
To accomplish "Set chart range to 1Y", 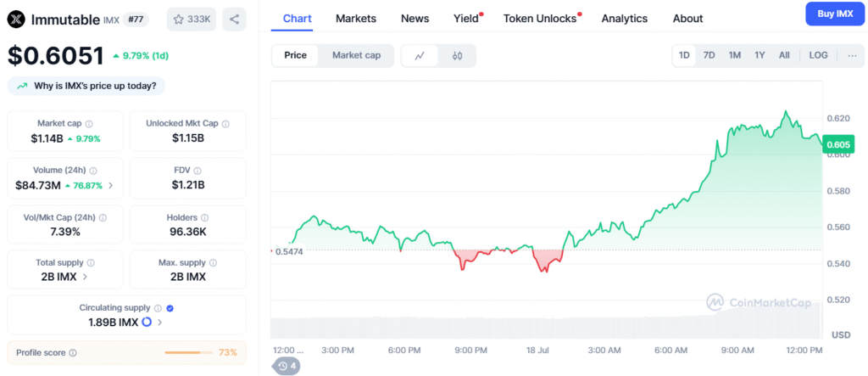I will 759,55.
